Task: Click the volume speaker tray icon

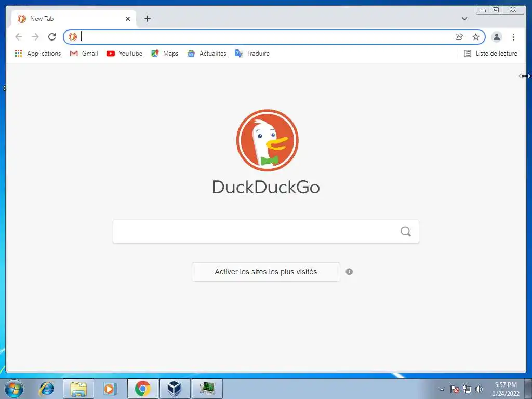Action: click(479, 389)
